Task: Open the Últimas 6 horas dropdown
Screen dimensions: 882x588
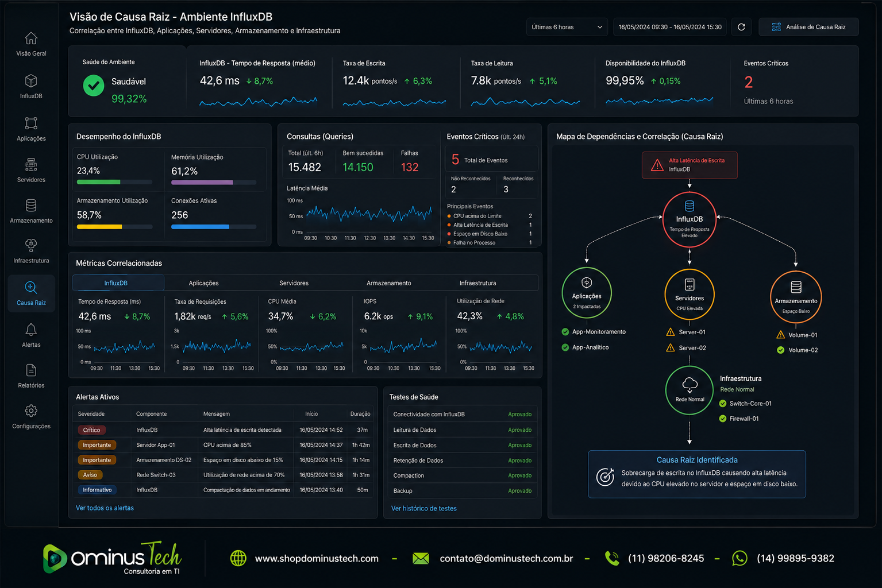Action: (567, 27)
